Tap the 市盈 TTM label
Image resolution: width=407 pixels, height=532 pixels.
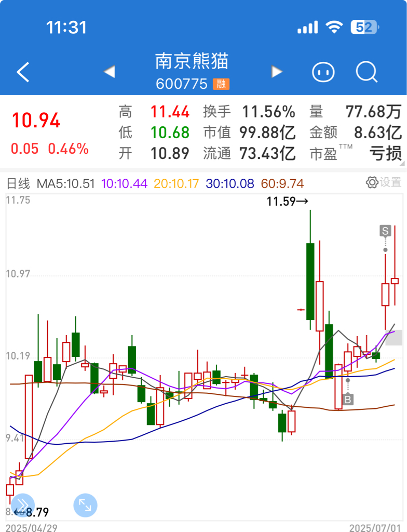[x=331, y=153]
